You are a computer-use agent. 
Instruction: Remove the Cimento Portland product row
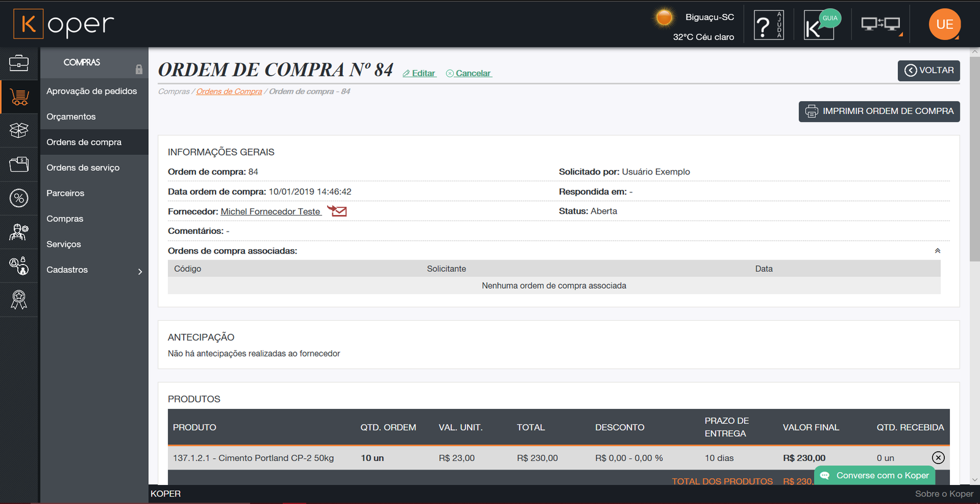938,457
